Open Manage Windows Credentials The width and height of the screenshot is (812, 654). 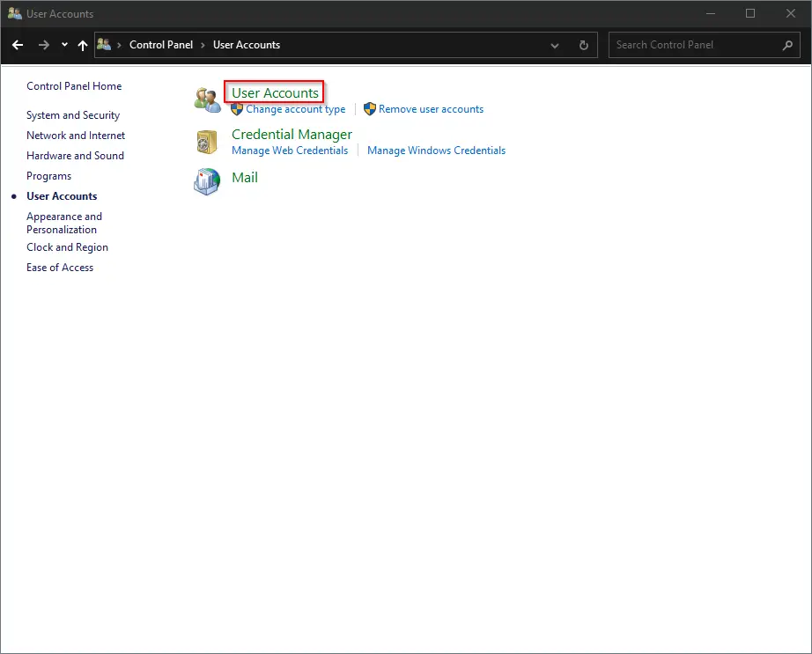(x=437, y=151)
